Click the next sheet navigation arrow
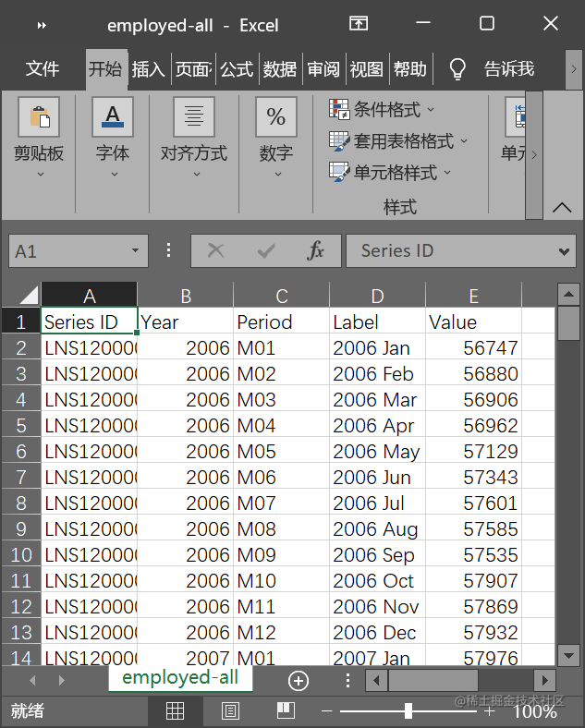The image size is (585, 728). coord(61,681)
